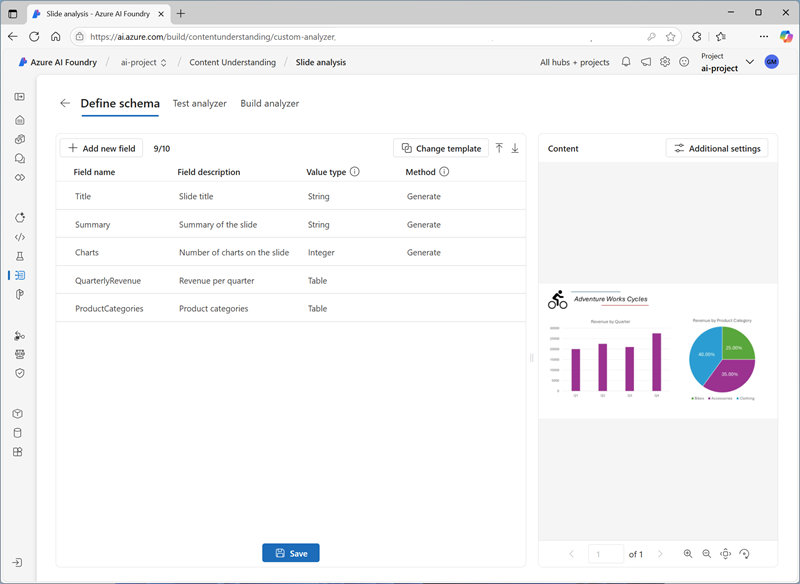Click the Change template button
This screenshot has height=584, width=800.
point(441,148)
